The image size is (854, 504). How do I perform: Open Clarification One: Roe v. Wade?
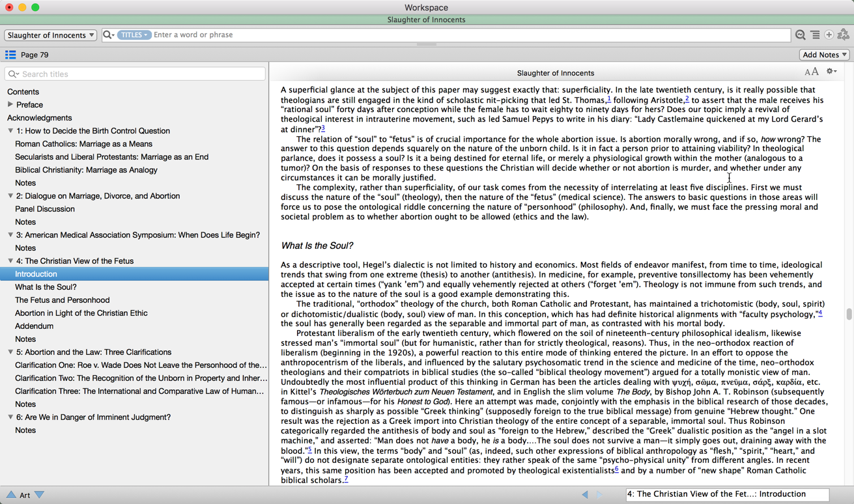[x=141, y=365]
